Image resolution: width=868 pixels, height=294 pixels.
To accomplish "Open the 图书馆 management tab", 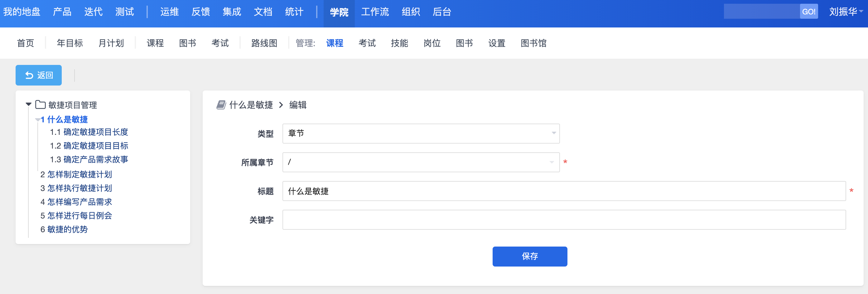I will [534, 43].
